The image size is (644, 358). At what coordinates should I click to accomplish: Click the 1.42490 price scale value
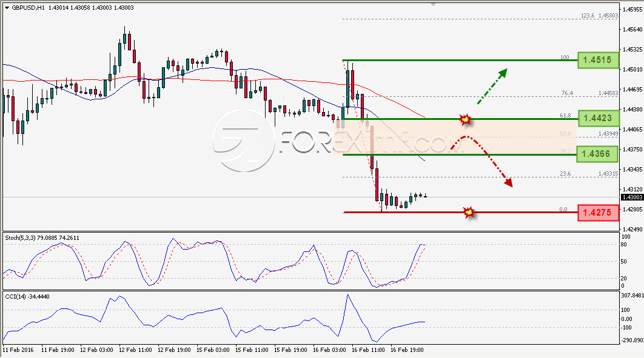(x=632, y=229)
